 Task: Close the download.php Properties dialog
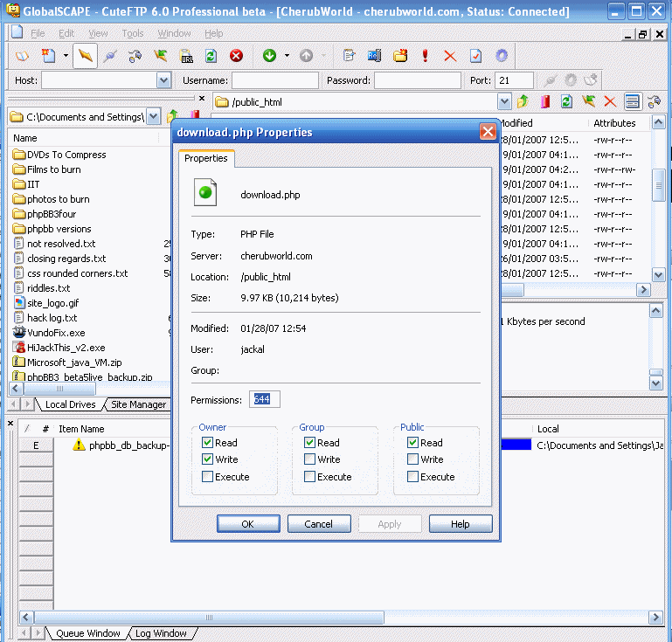(488, 132)
